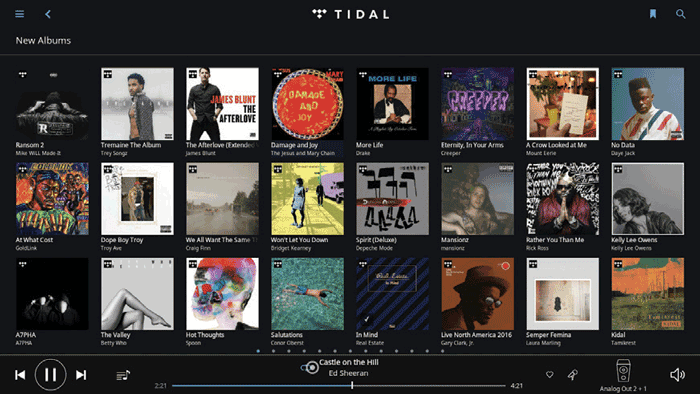Open Rather You Than Me cover
The width and height of the screenshot is (700, 394).
[x=562, y=199]
